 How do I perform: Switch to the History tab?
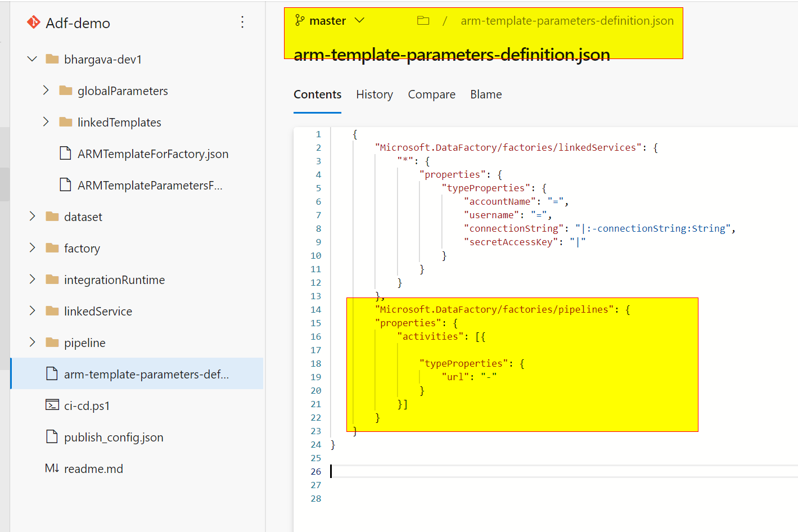(375, 94)
